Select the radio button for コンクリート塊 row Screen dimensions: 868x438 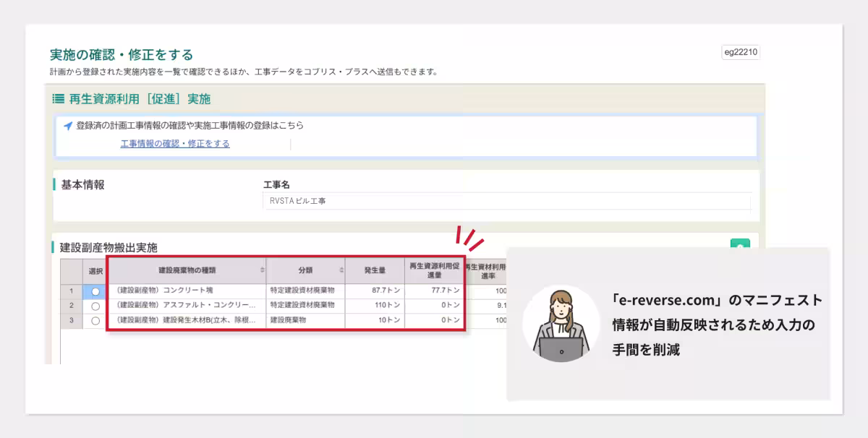pyautogui.click(x=94, y=290)
